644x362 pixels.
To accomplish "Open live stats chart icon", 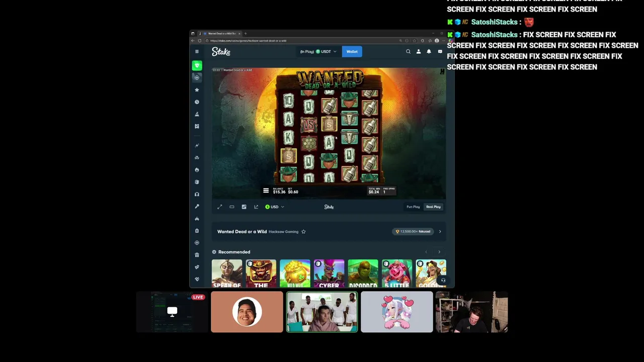I will [x=244, y=207].
